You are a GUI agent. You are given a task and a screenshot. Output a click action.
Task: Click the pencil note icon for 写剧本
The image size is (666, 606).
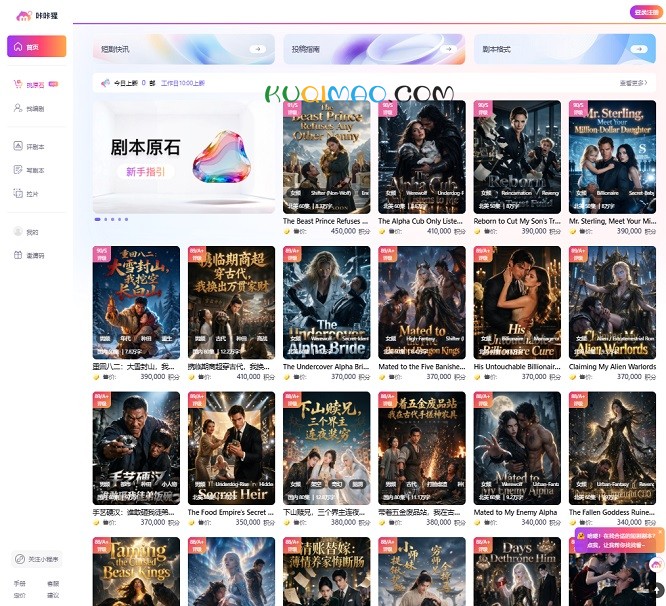(x=18, y=170)
